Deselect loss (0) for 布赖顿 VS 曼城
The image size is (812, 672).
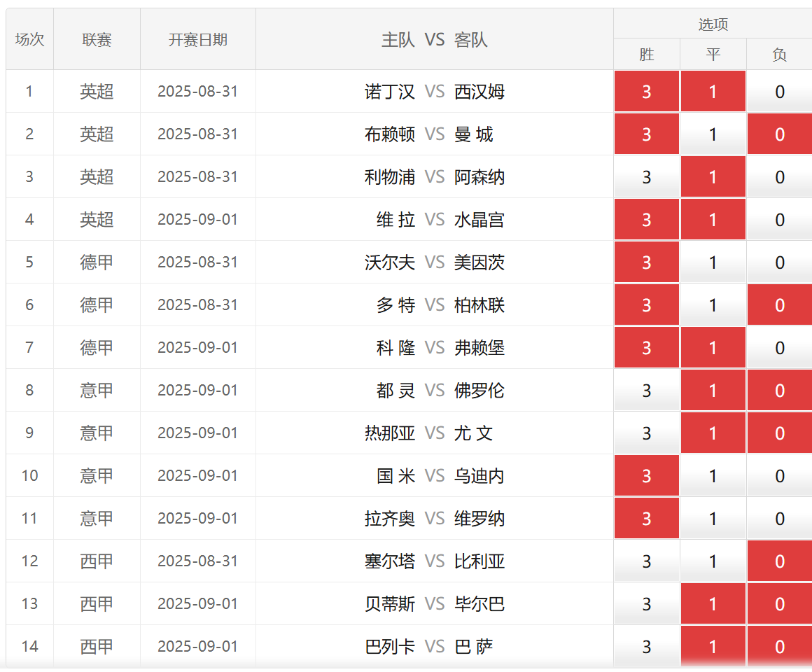click(x=780, y=134)
